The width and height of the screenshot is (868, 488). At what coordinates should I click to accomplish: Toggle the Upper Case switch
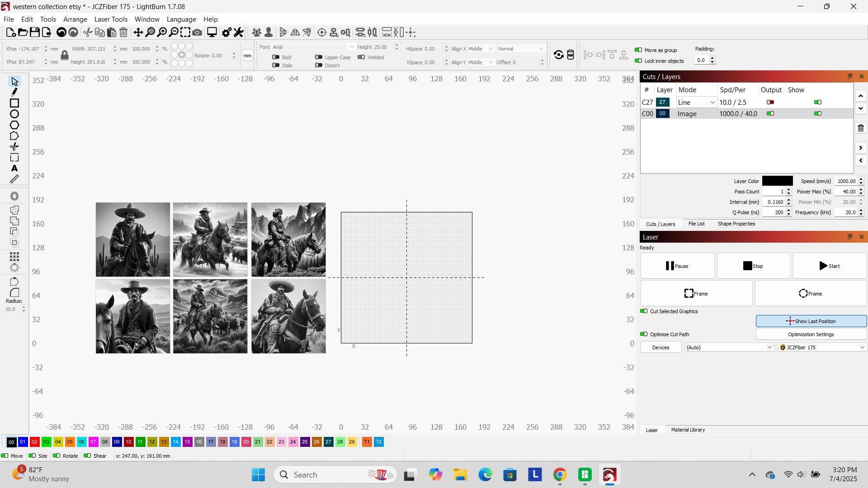[x=319, y=57]
